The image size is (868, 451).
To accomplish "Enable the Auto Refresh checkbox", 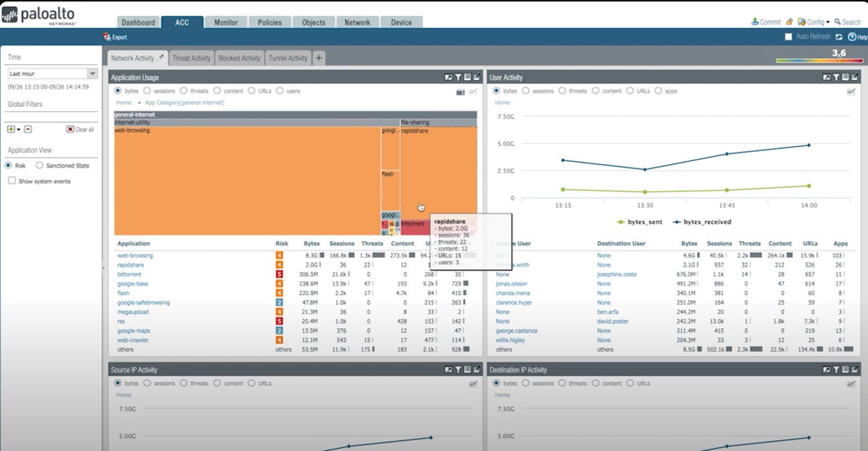I will pos(789,37).
